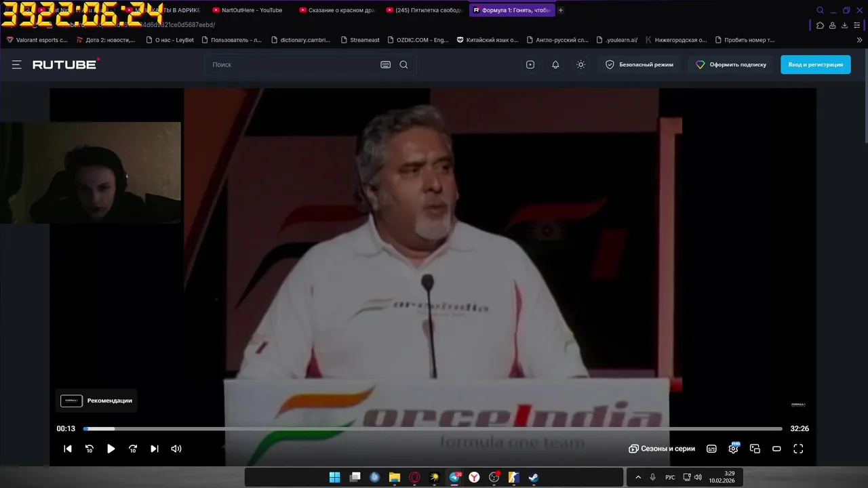The width and height of the screenshot is (868, 488).
Task: Switch to (245) Пятилетка свободы tab
Action: coord(425,10)
